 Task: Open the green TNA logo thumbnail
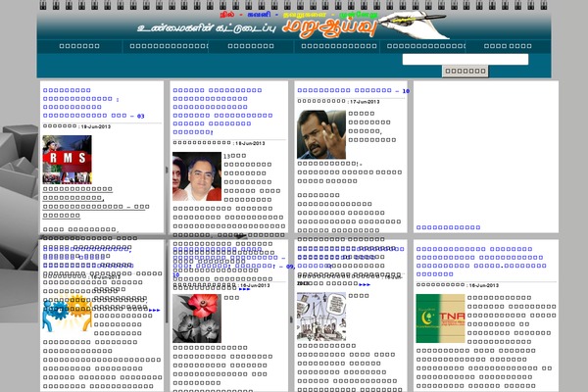click(440, 318)
